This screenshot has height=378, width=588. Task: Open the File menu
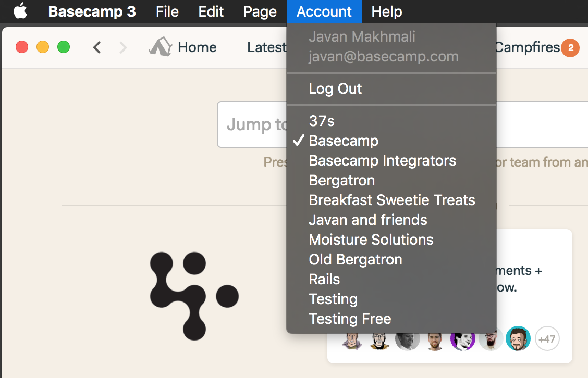pyautogui.click(x=167, y=11)
